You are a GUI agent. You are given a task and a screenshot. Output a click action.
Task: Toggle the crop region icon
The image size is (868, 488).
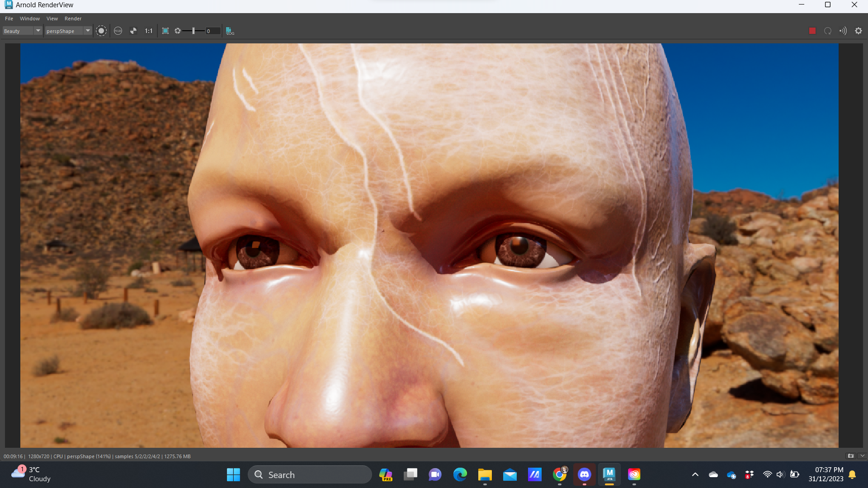click(165, 31)
